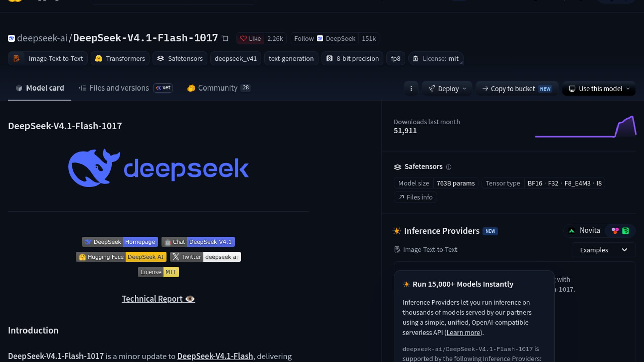This screenshot has height=362, width=644.
Task: Open the License: mit tag
Action: click(x=436, y=59)
